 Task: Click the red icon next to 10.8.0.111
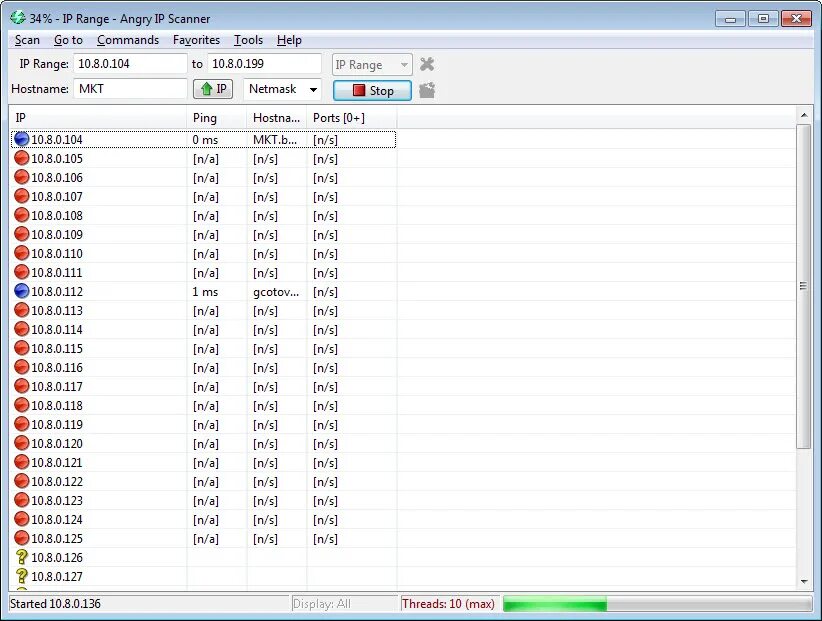pyautogui.click(x=21, y=273)
